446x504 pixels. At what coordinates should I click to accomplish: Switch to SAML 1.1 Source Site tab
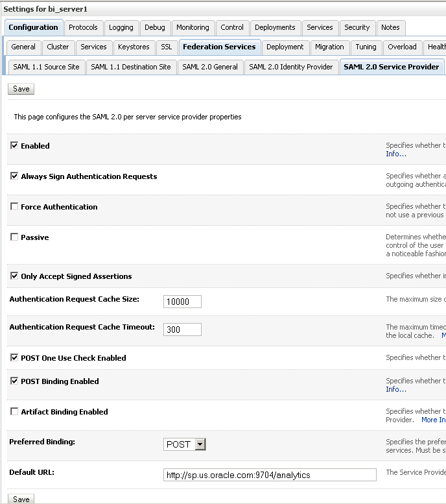(46, 67)
